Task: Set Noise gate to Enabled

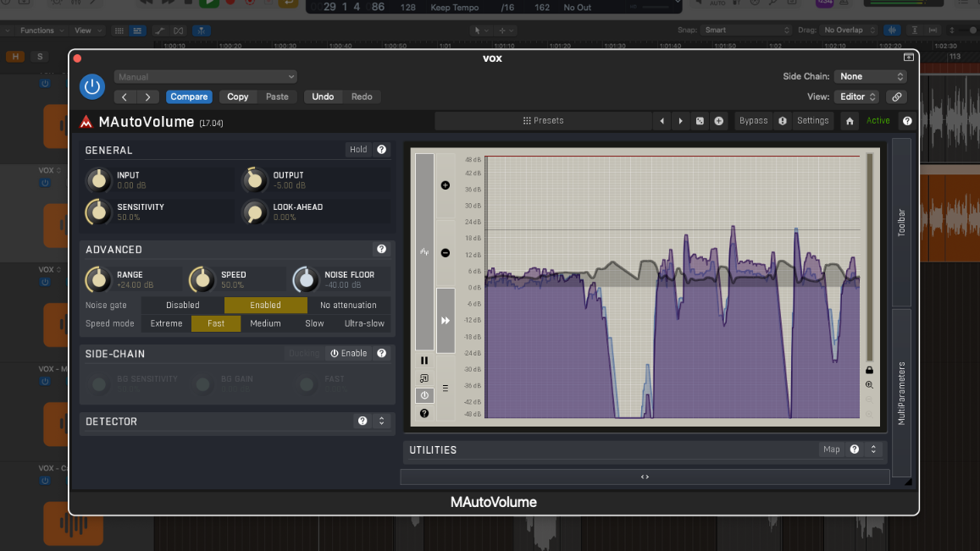Action: pyautogui.click(x=266, y=306)
